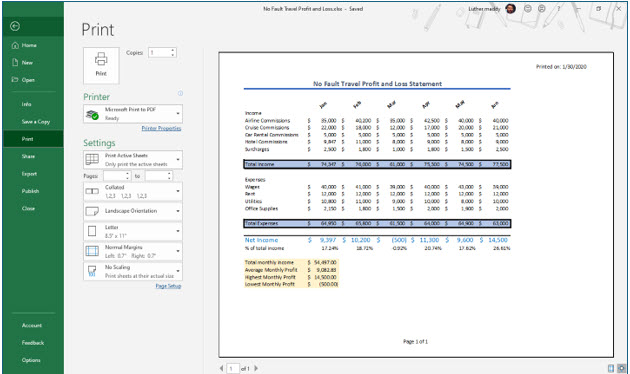Go back using the circled arrow
This screenshot has width=630, height=374.
pos(15,26)
